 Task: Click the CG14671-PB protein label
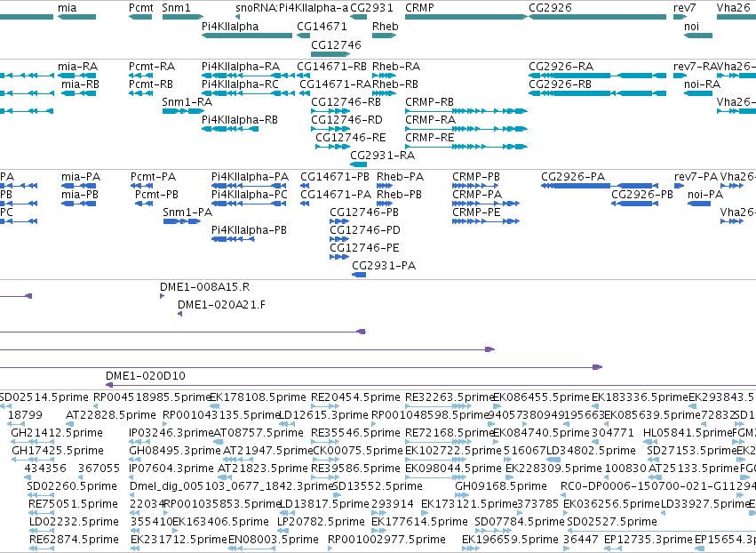pyautogui.click(x=335, y=177)
